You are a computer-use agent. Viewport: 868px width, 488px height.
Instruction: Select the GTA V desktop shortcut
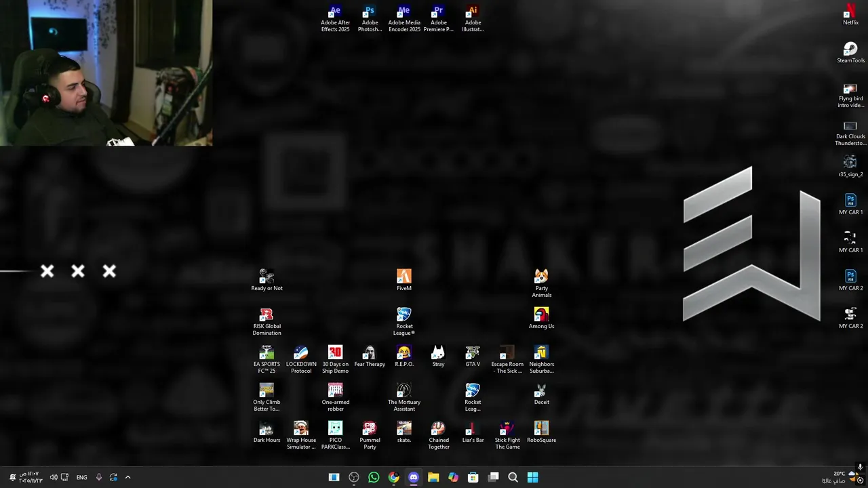pyautogui.click(x=473, y=357)
